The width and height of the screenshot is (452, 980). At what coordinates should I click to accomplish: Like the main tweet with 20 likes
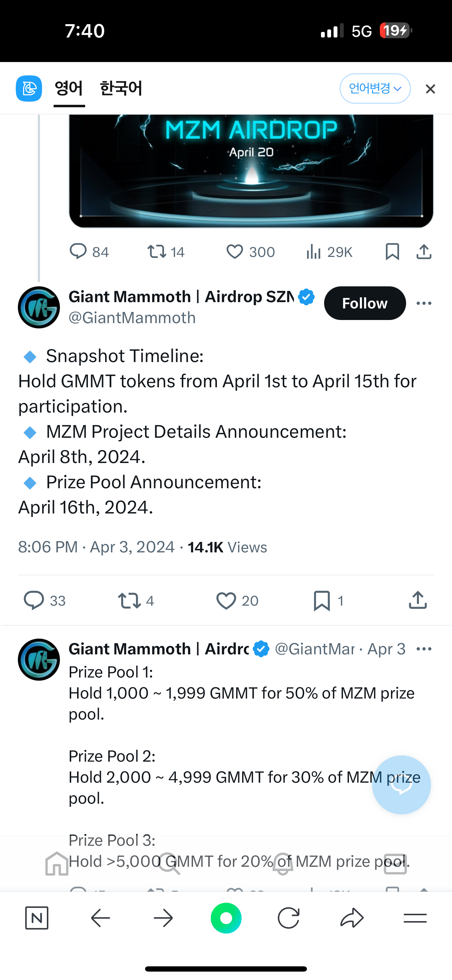pyautogui.click(x=226, y=601)
